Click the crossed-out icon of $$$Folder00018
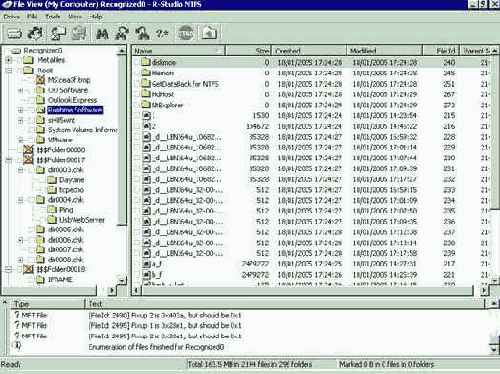This screenshot has width=500, height=374. point(28,269)
